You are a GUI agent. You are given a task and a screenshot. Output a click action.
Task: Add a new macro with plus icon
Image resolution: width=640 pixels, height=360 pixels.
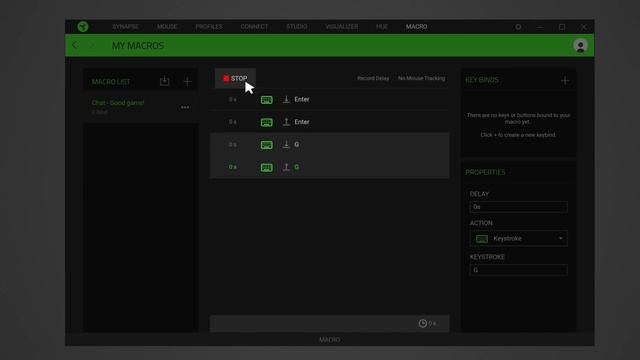pos(187,82)
